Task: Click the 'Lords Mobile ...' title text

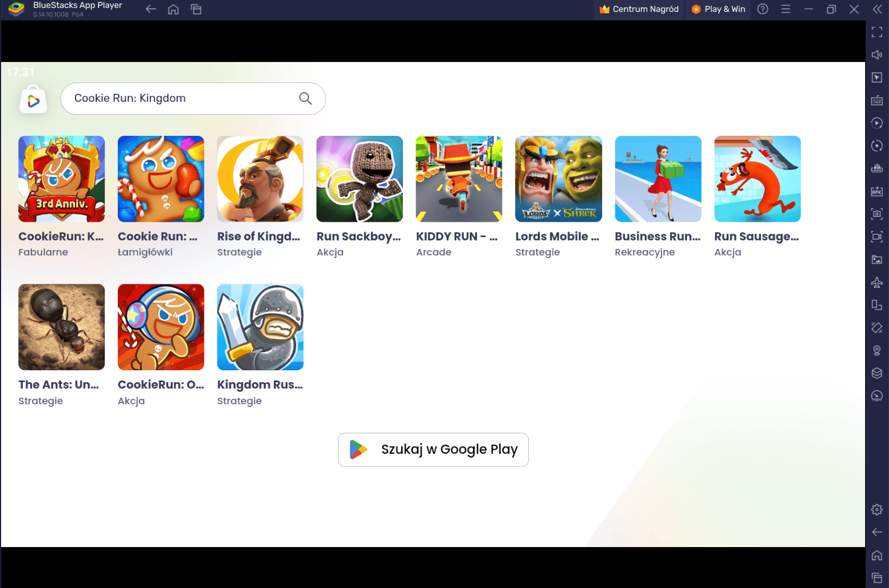Action: pyautogui.click(x=557, y=237)
